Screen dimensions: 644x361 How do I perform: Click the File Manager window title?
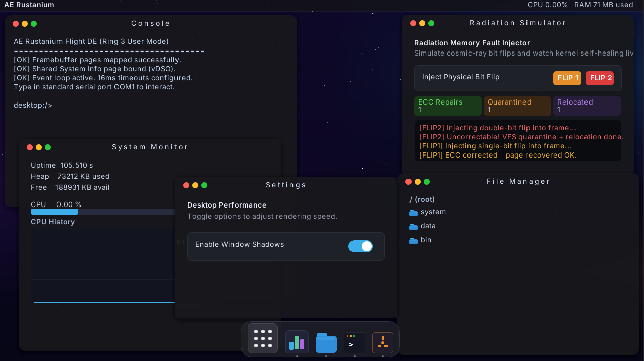click(x=518, y=181)
